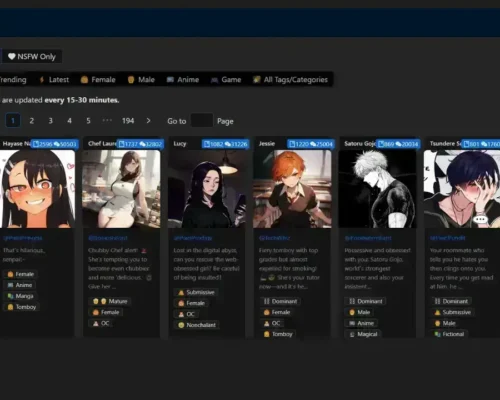Click stats badge on Jessie card
This screenshot has width=500, height=400.
[x=311, y=144]
